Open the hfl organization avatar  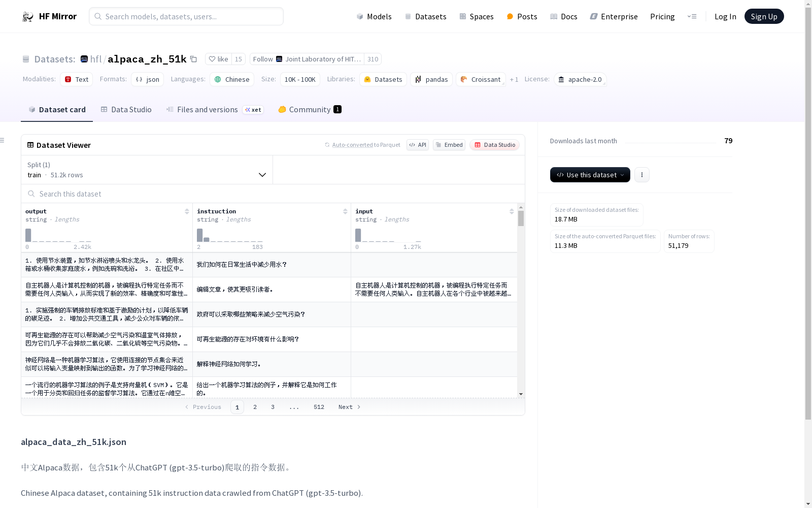[84, 59]
